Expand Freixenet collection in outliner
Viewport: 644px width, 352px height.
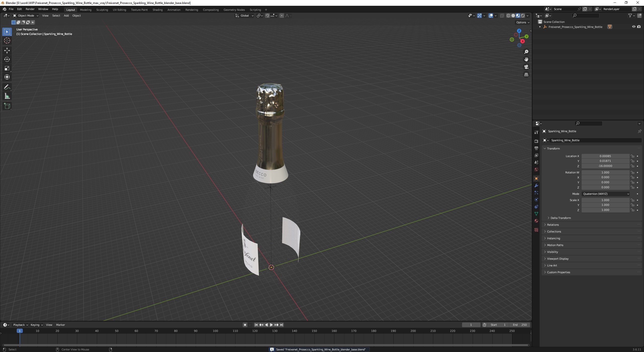click(x=540, y=27)
